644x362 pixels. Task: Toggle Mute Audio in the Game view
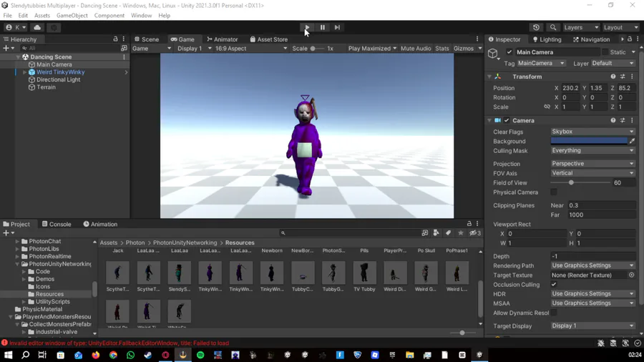coord(416,49)
